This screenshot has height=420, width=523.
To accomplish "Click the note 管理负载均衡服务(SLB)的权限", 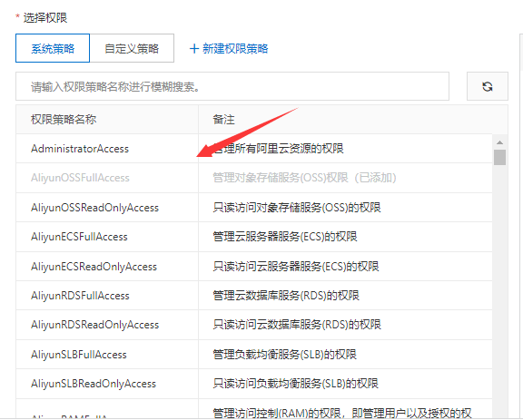I will click(284, 355).
